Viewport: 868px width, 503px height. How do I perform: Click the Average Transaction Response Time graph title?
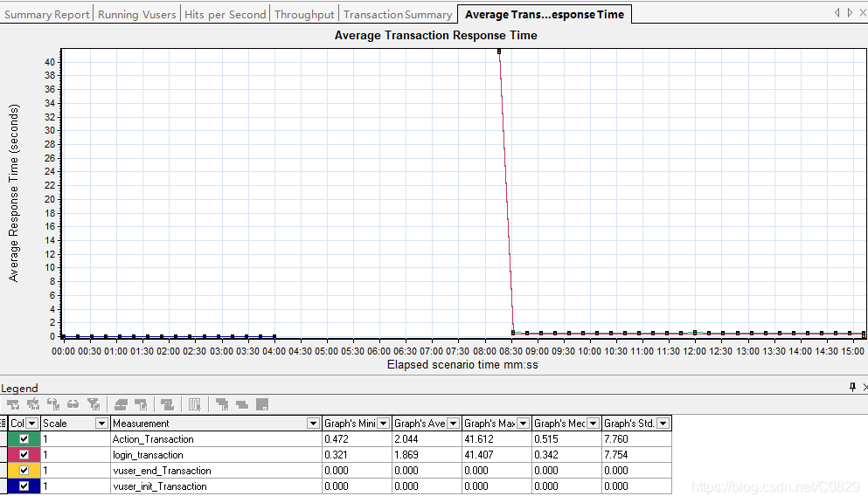[435, 36]
